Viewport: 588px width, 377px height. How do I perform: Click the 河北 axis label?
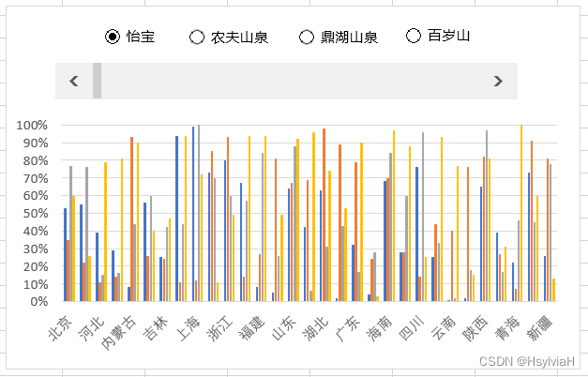tap(92, 328)
